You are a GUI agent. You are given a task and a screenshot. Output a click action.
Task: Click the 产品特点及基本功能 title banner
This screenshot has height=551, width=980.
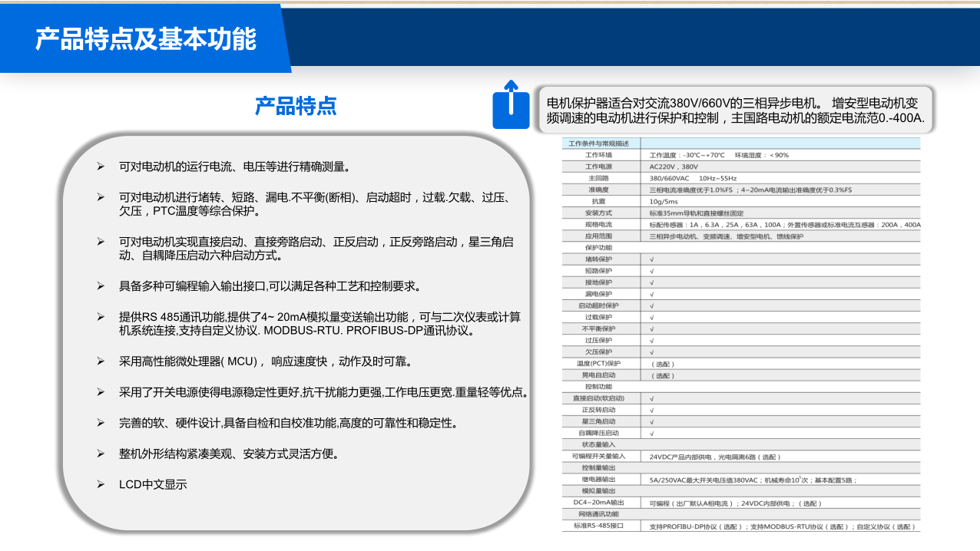pos(146,39)
